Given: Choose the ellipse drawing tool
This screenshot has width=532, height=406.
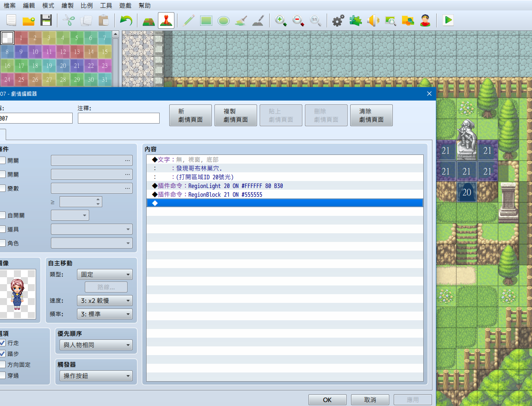Looking at the screenshot, I should (224, 20).
